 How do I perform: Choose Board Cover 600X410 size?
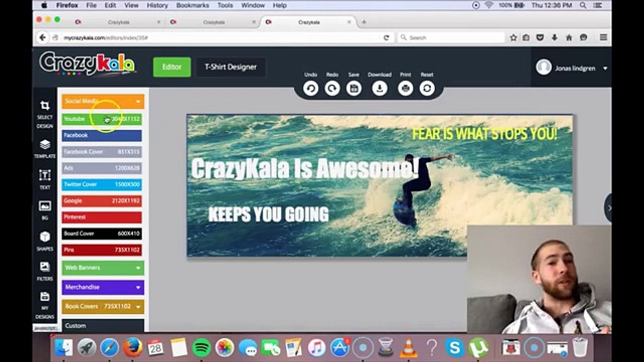pos(102,233)
